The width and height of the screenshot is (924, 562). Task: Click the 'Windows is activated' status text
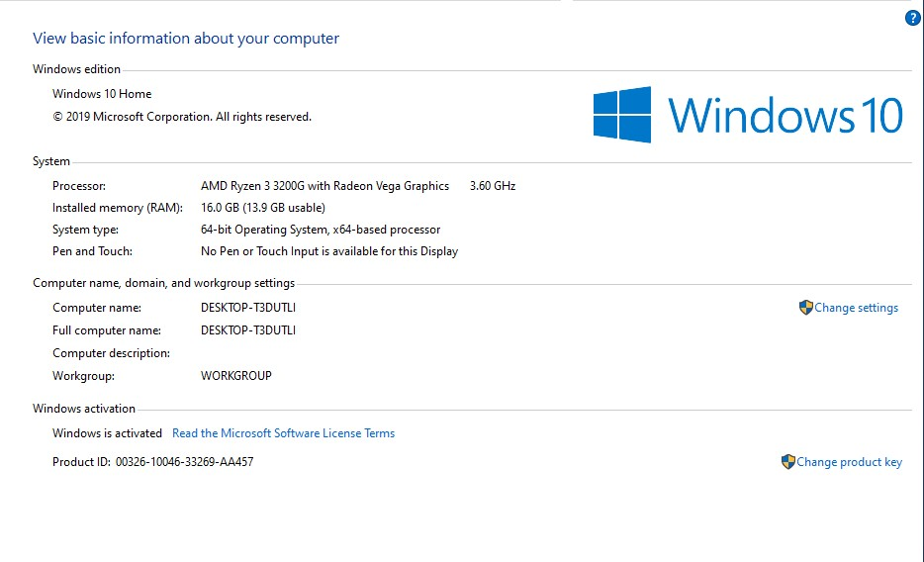tap(107, 433)
